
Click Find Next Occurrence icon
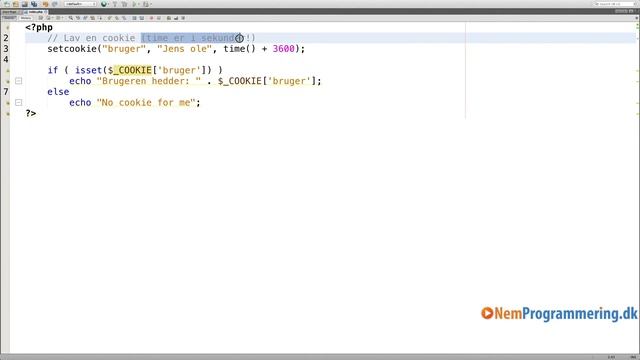[x=85, y=18]
